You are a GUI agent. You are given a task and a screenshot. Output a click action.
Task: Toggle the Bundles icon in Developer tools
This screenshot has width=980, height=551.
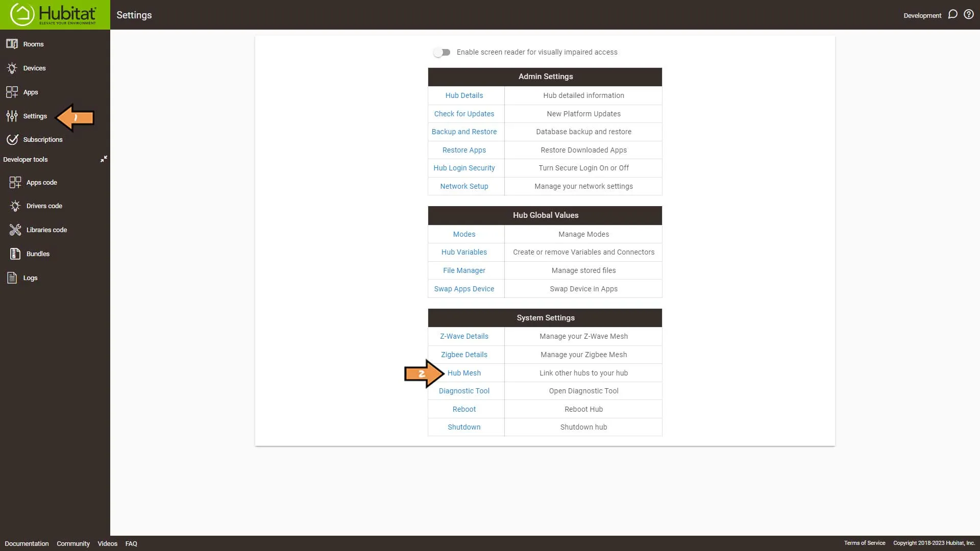click(x=14, y=254)
